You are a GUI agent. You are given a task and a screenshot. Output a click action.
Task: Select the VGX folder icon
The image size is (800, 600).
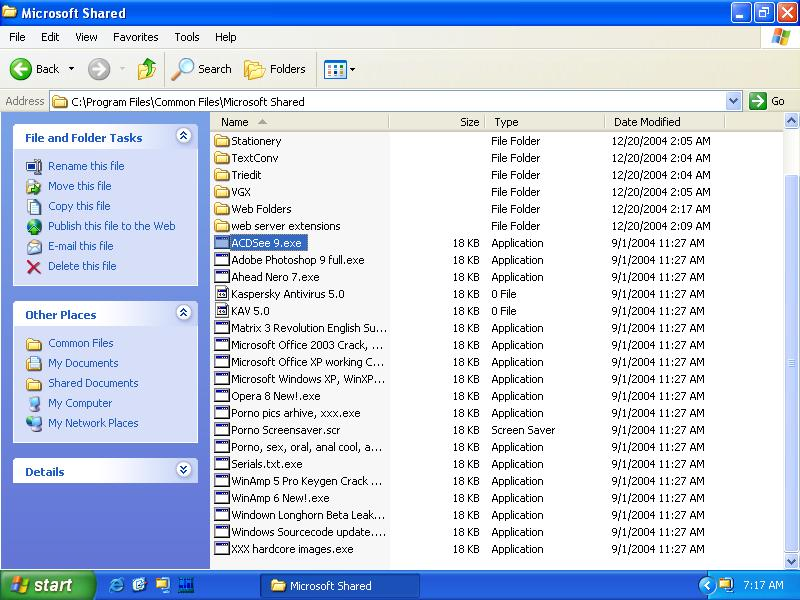coord(221,192)
